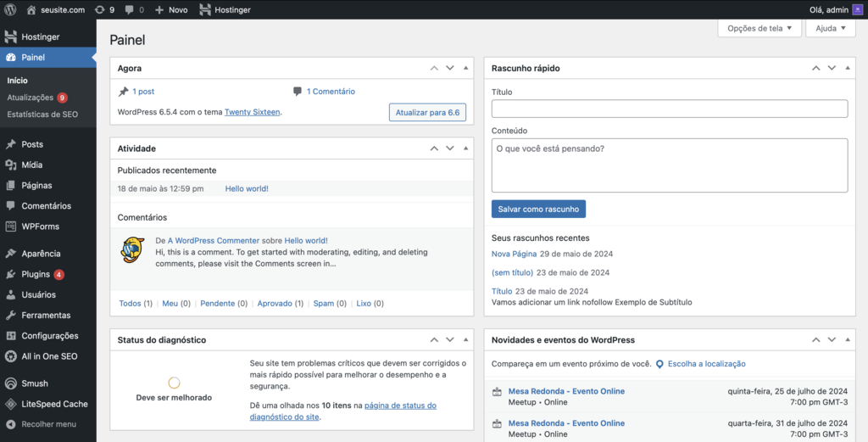Click the home icon next to seusite.com

(x=31, y=10)
